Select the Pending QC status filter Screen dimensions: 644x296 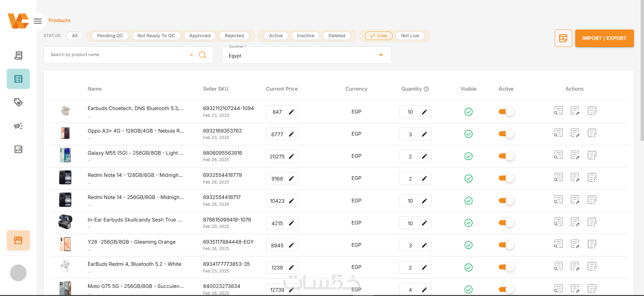point(110,36)
